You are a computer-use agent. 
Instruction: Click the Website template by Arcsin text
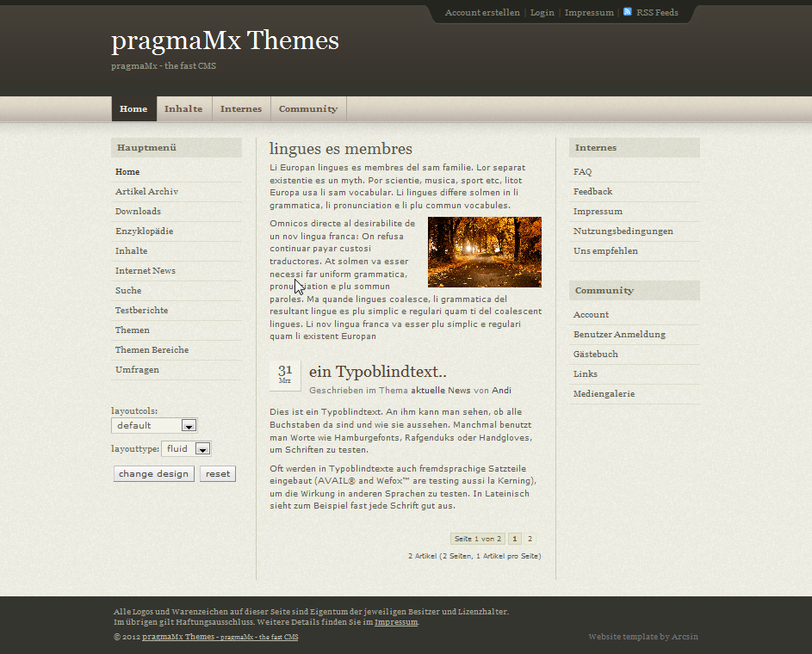(643, 637)
